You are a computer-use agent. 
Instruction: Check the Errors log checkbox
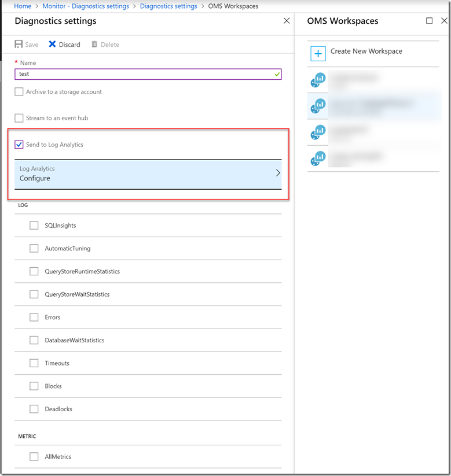click(34, 317)
